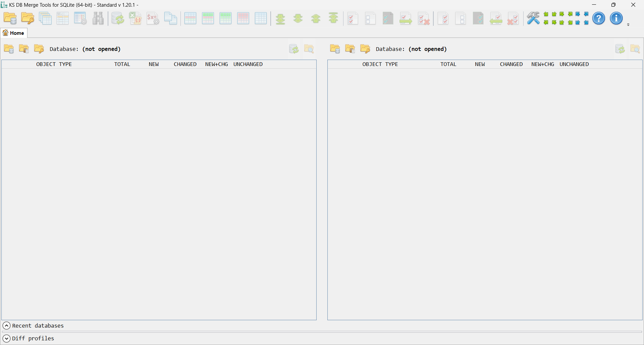This screenshot has height=345, width=644.
Task: Sort left panel by OBJECT TYPE column
Action: pos(54,64)
